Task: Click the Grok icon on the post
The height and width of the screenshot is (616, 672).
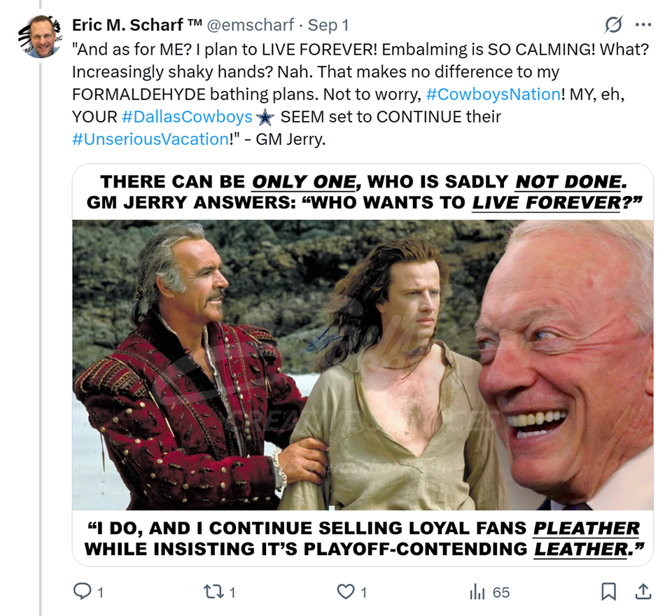Action: 613,26
